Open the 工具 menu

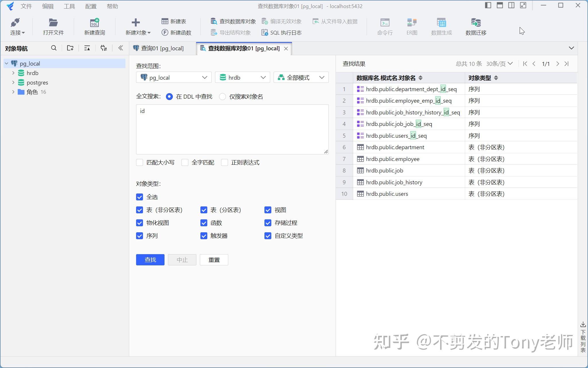coord(69,6)
